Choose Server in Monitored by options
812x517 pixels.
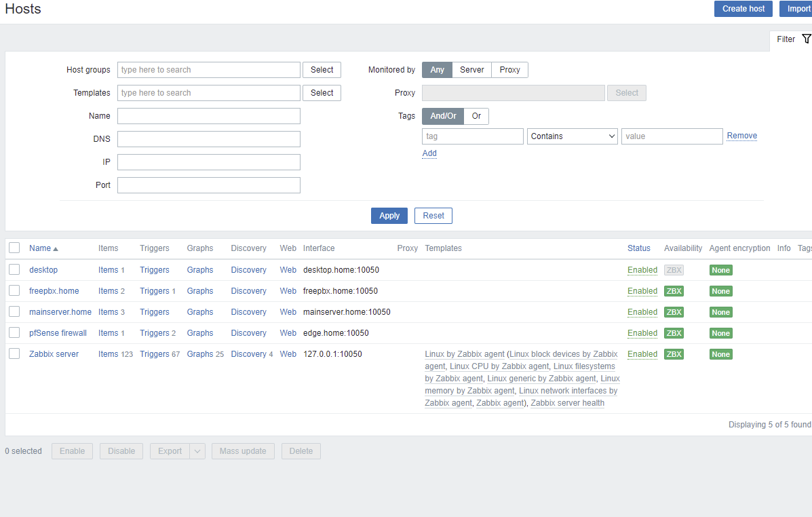(471, 70)
